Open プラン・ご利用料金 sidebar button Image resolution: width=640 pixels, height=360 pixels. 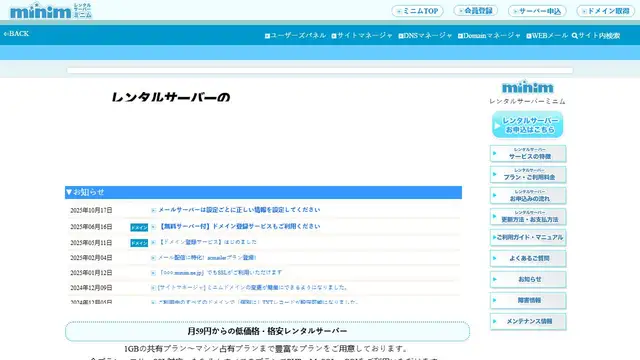tap(528, 175)
